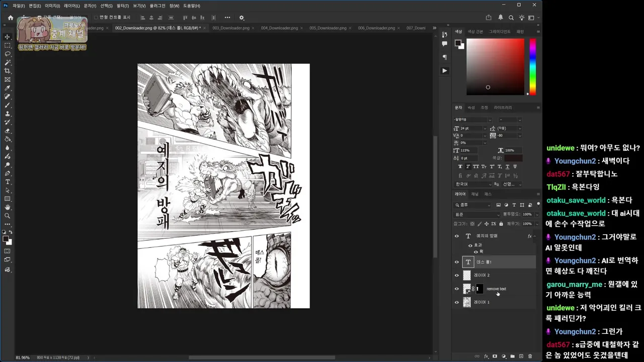The width and height of the screenshot is (644, 362).
Task: Select the Zoom tool
Action: (x=8, y=216)
